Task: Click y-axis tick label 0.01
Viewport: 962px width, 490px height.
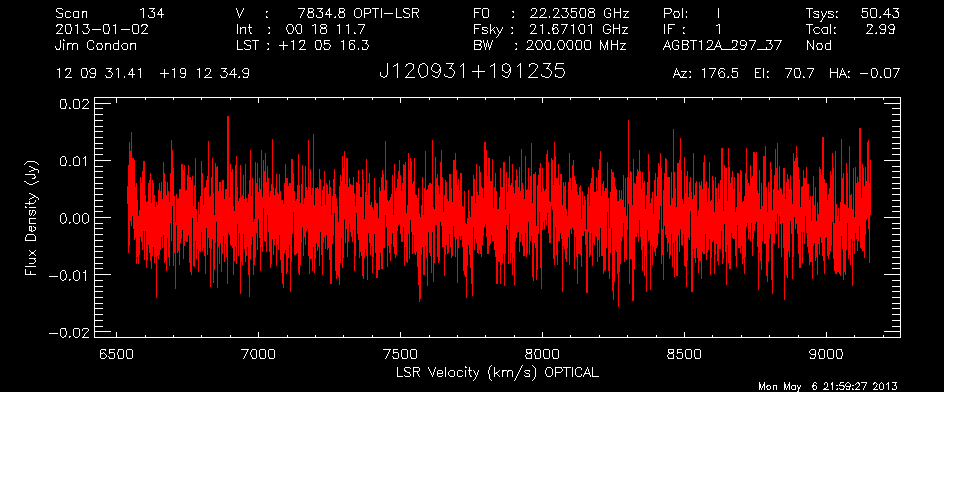Action: 74,161
